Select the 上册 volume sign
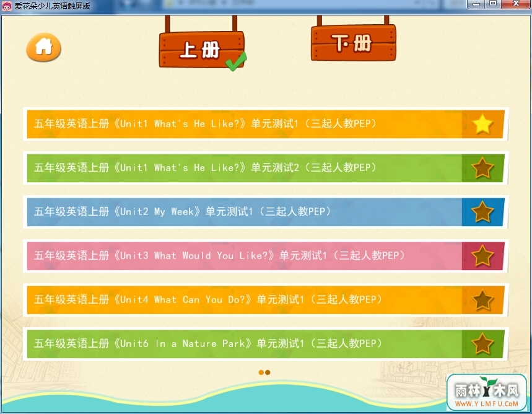 (x=202, y=49)
